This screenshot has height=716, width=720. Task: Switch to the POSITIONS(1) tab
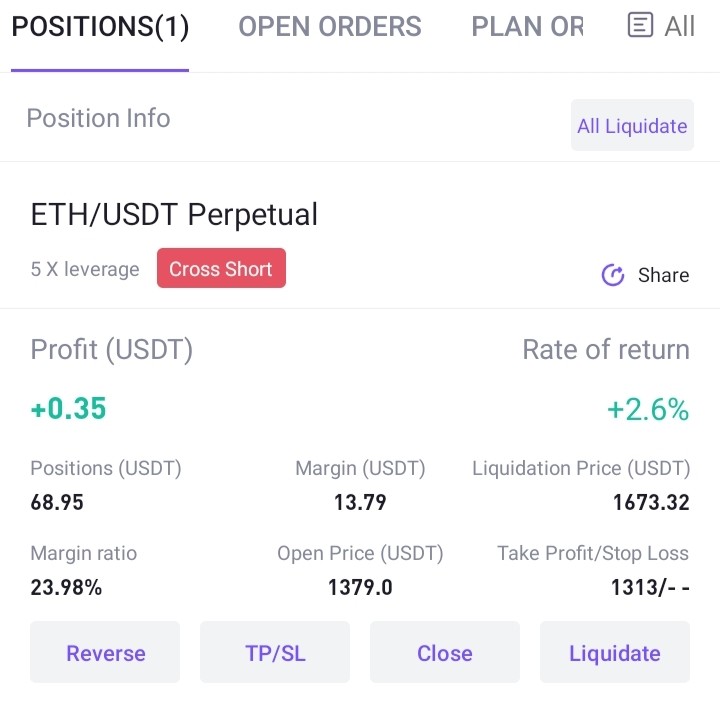point(100,26)
